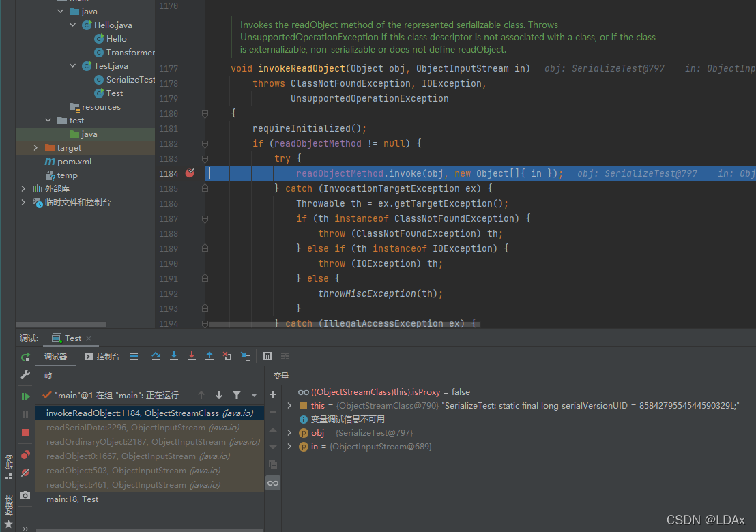This screenshot has width=756, height=532.
Task: Click the Rerun Test debug icon
Action: click(x=25, y=357)
